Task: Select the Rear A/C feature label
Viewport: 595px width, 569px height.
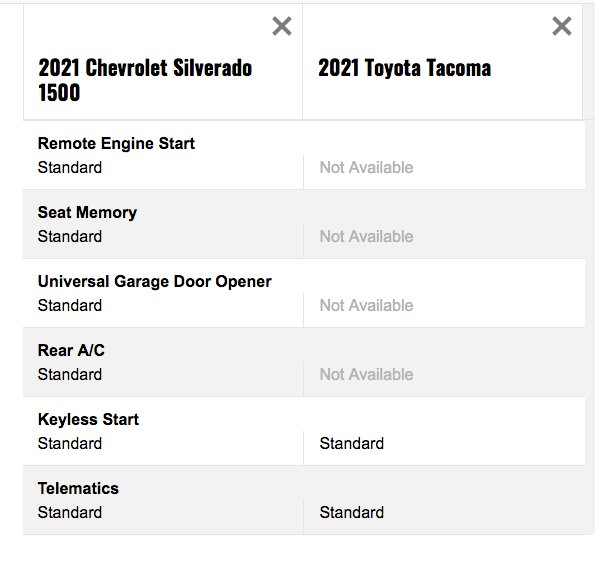Action: (x=71, y=350)
